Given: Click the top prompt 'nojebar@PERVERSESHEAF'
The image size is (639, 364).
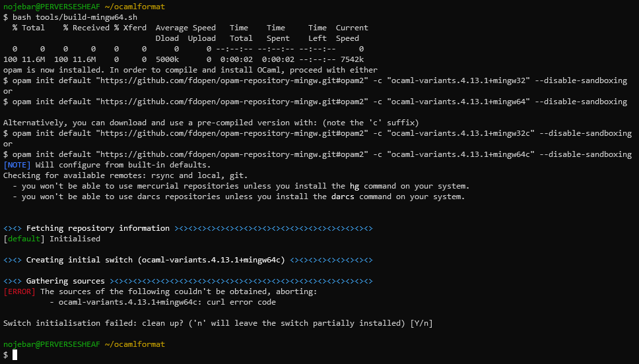Looking at the screenshot, I should (x=51, y=7).
